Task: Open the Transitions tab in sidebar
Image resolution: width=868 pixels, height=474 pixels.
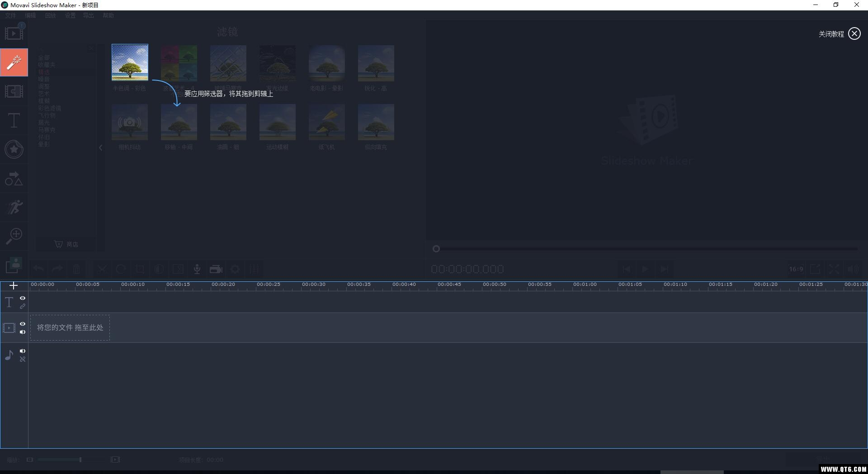Action: (x=14, y=91)
